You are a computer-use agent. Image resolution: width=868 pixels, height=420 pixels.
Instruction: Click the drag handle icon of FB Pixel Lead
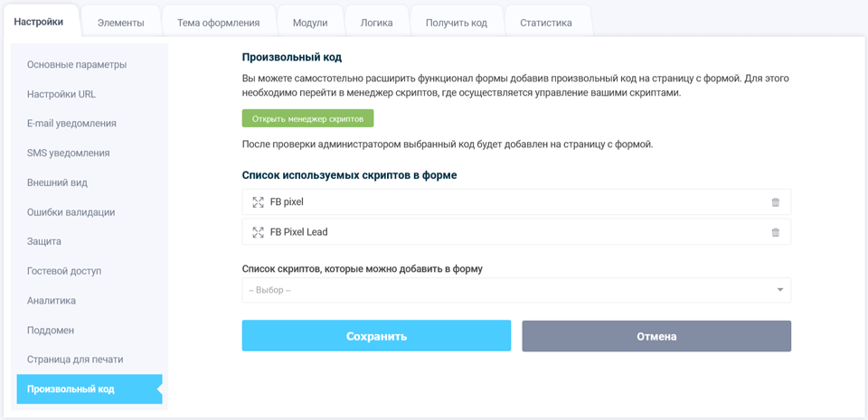click(258, 232)
